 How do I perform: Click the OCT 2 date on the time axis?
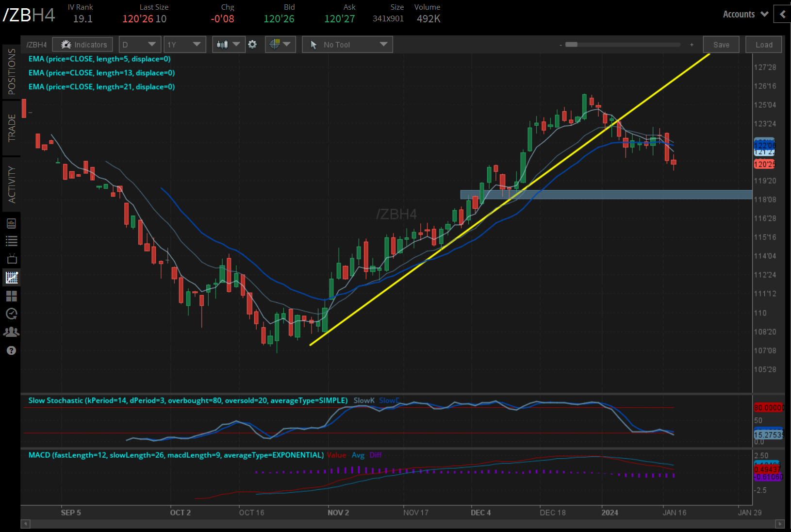click(180, 513)
